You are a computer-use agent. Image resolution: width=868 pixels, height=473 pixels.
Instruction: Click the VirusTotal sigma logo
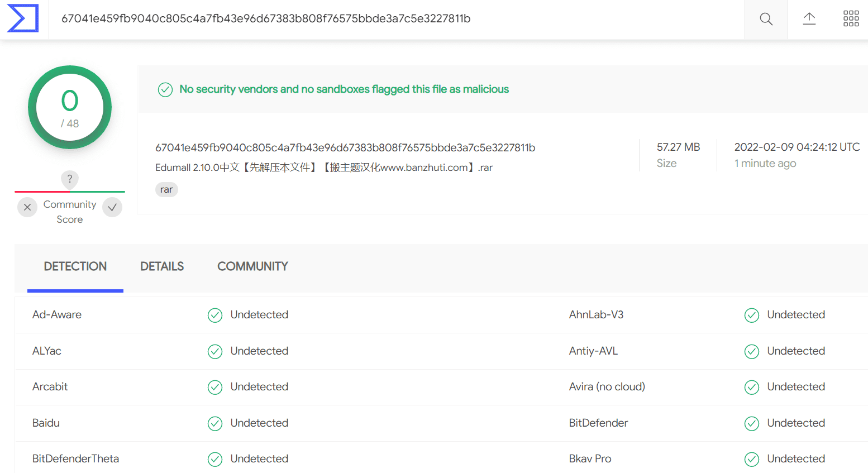(x=23, y=18)
